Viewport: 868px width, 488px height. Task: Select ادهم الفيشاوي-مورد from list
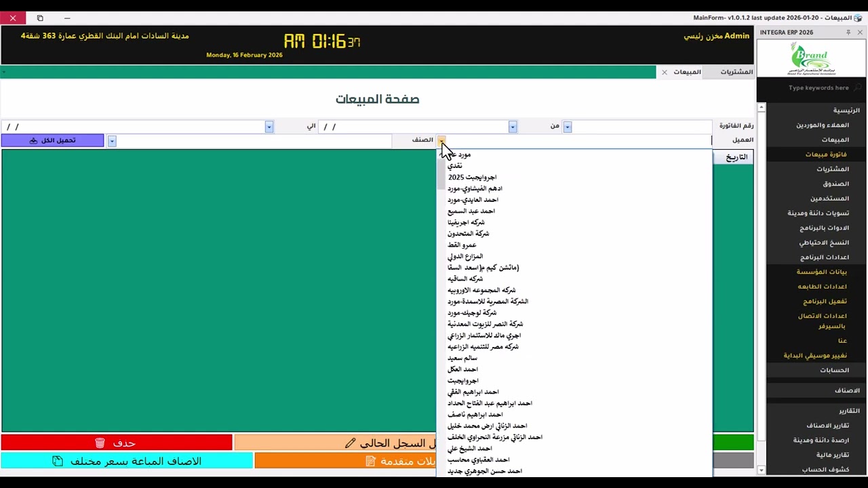[x=475, y=188]
